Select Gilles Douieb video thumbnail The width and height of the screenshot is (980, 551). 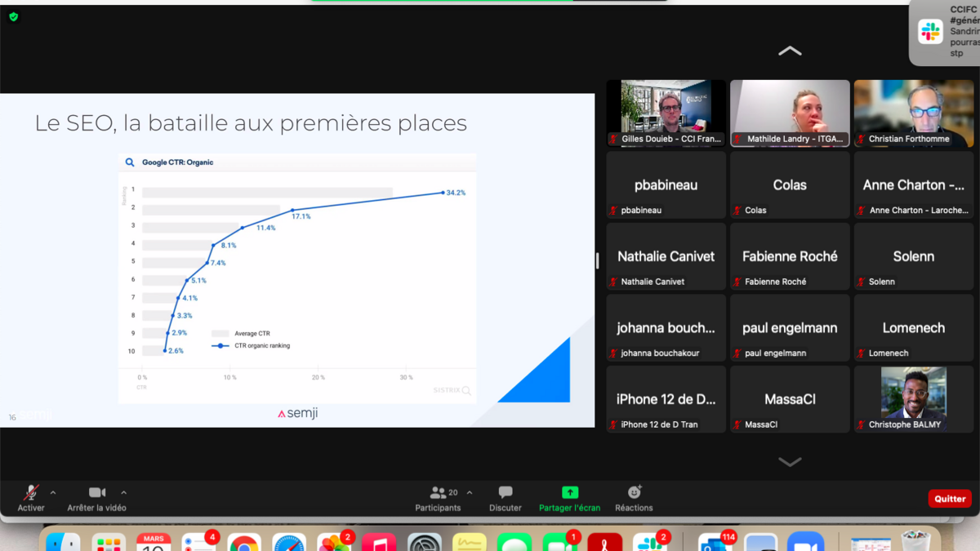pos(666,113)
